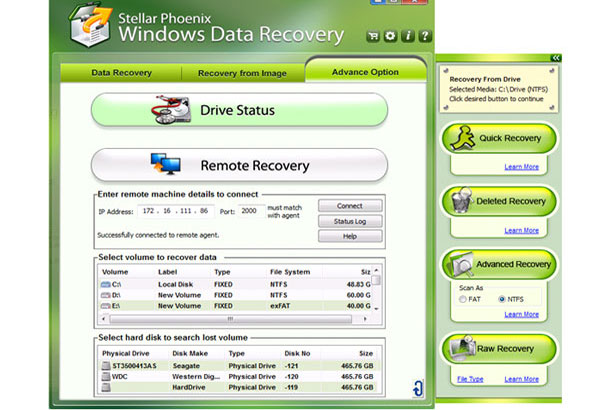The image size is (590, 410).
Task: Click volume list vertical scrollbar thumb
Action: click(376, 280)
